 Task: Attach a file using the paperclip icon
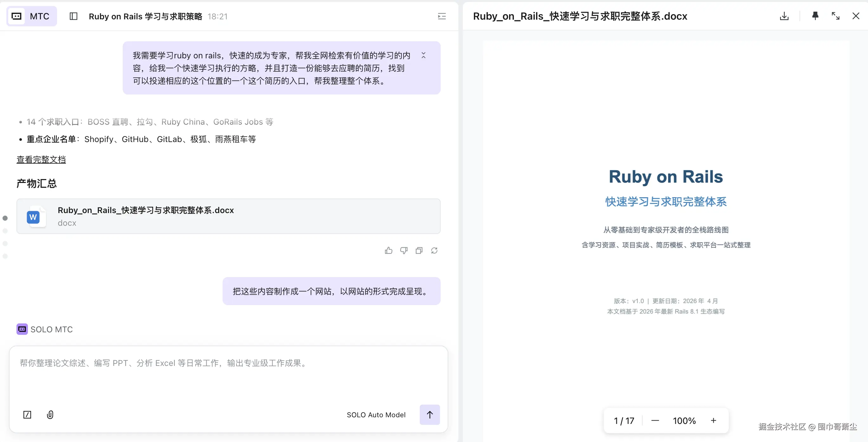pyautogui.click(x=50, y=415)
